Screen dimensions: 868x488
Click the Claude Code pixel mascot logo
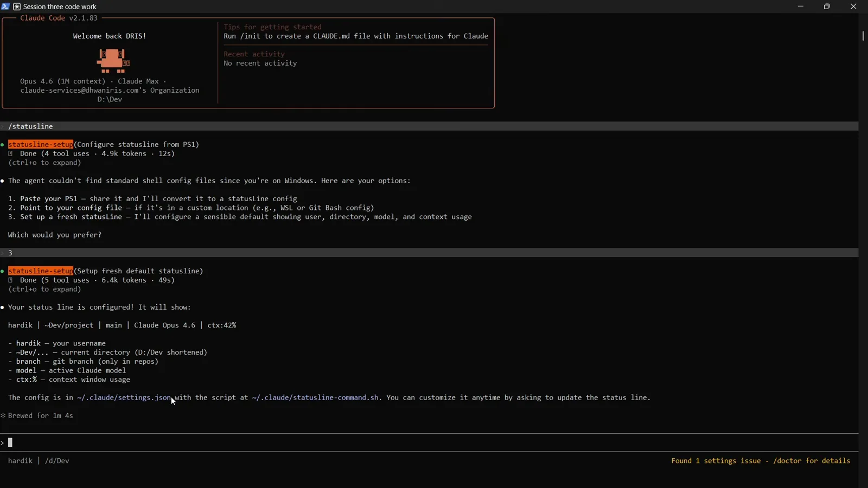(x=113, y=61)
